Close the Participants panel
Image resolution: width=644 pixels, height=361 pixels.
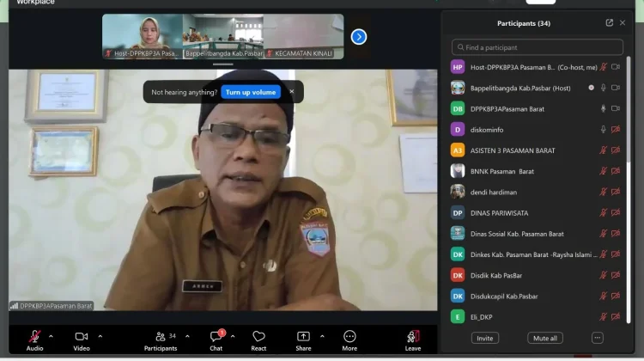coord(623,23)
